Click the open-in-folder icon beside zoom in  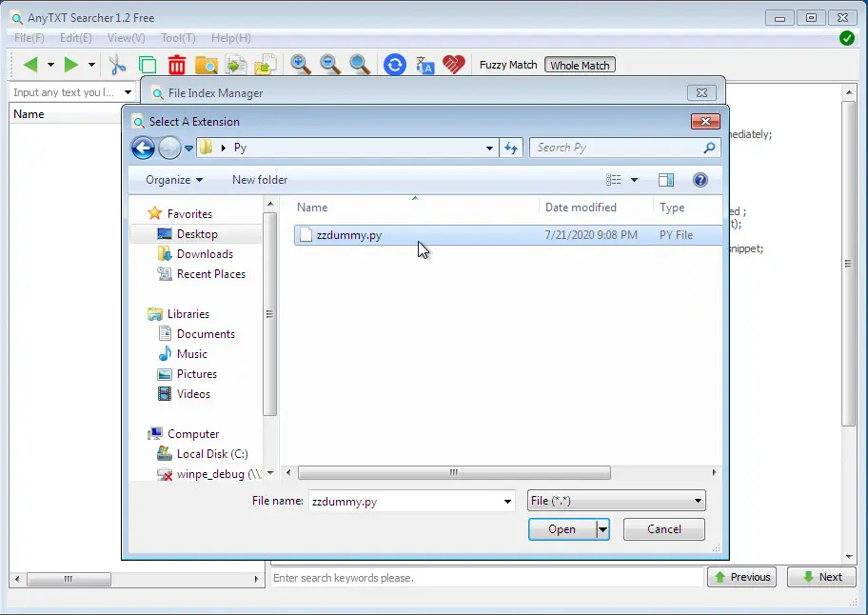pyautogui.click(x=266, y=65)
